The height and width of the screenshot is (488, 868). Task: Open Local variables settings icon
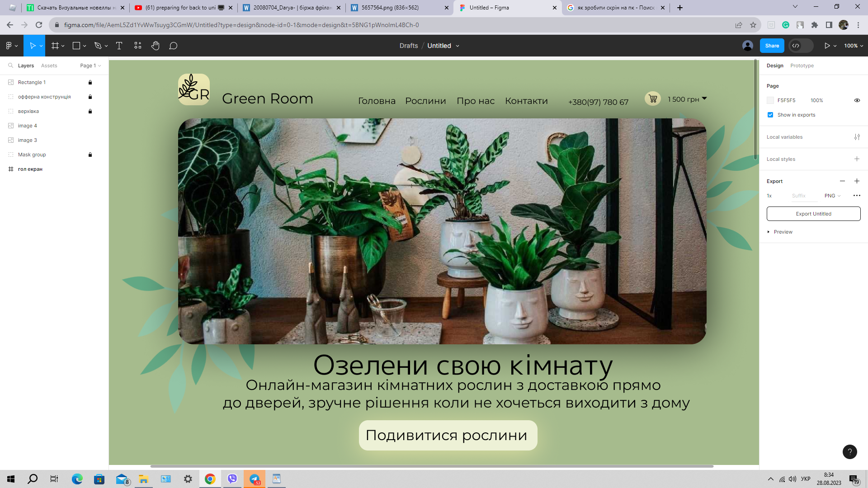tap(857, 137)
